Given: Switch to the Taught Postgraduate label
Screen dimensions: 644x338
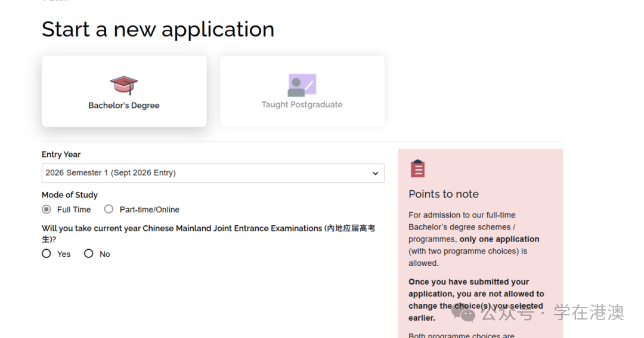Looking at the screenshot, I should (x=302, y=104).
